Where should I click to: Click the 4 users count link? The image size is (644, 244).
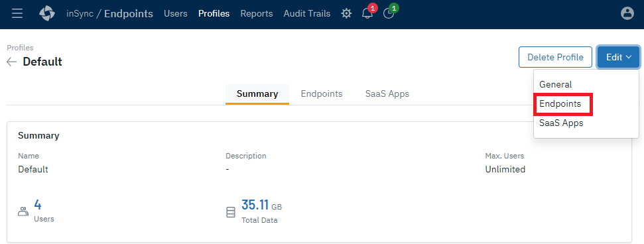click(38, 205)
